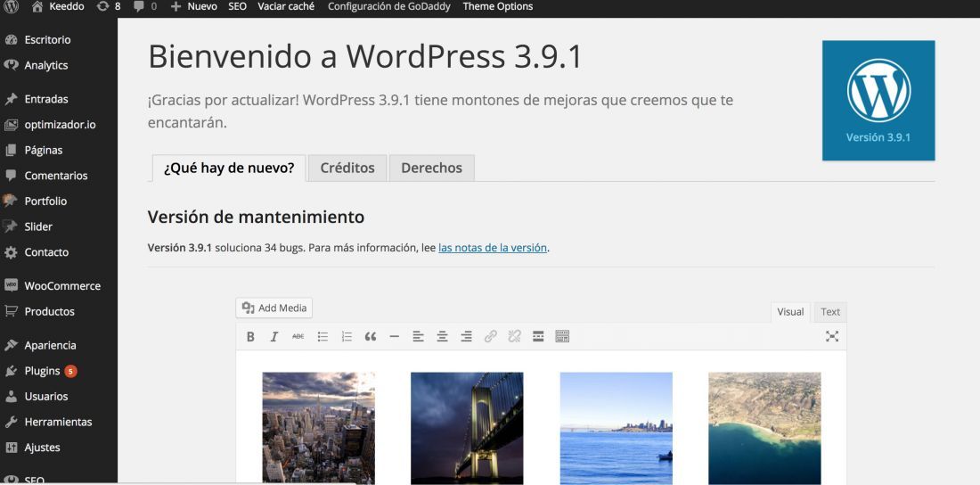Follow the las notas de la versión link
980x485 pixels.
pyautogui.click(x=493, y=248)
